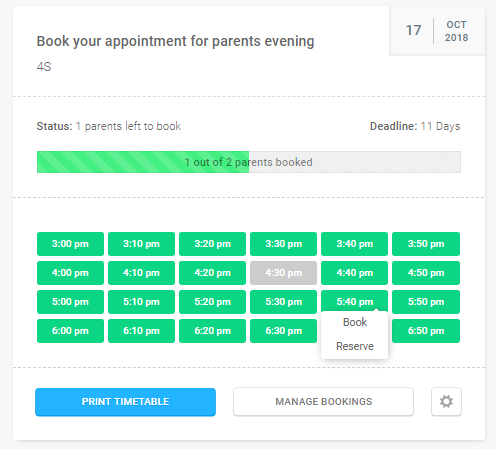Select the 6:20 pm time slot

coord(212,331)
